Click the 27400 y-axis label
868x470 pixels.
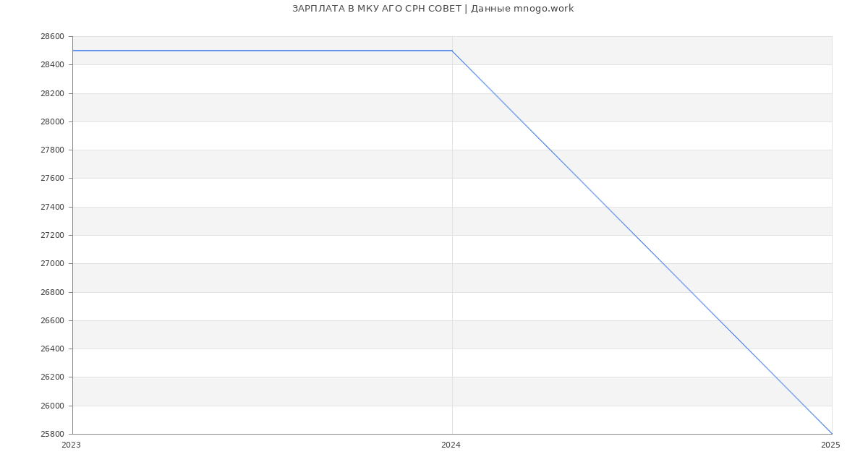[52, 208]
